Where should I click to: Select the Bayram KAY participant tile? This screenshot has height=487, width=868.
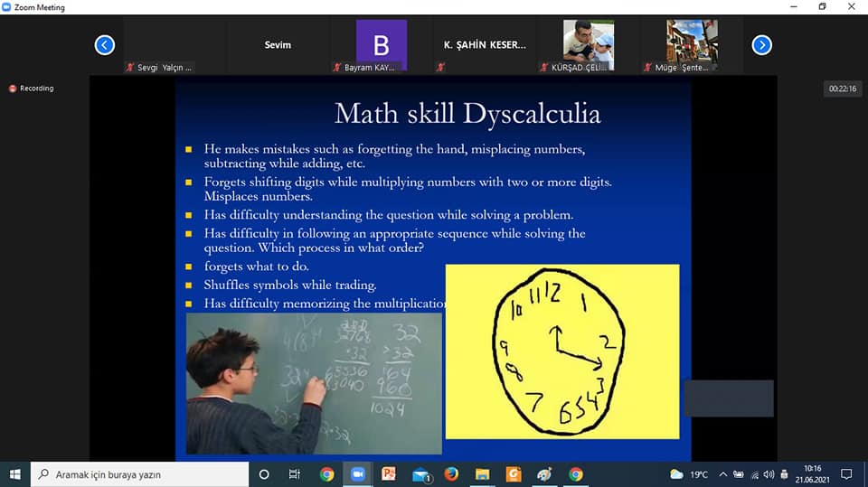pos(381,45)
